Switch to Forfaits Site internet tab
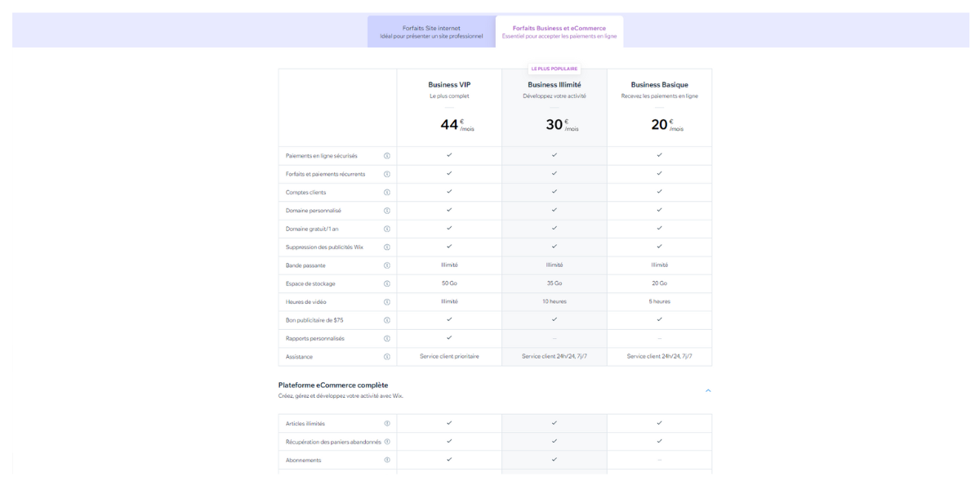Screen dimensions: 980x490 [431, 32]
